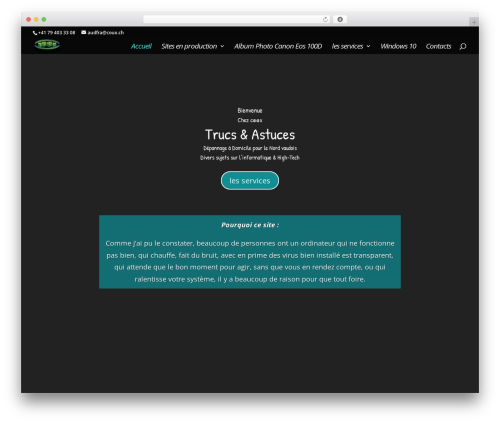Expand the les services menu chevron
Image resolution: width=500 pixels, height=423 pixels.
[368, 46]
